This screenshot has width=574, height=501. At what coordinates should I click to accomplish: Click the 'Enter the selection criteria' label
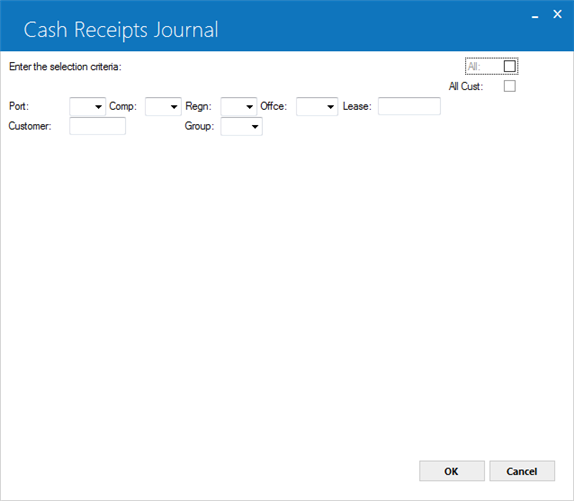coord(65,67)
